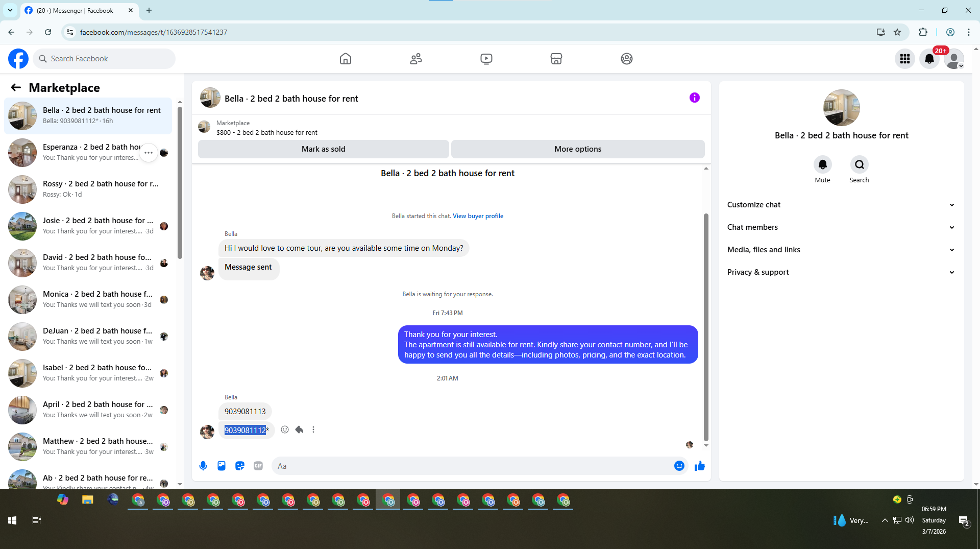The height and width of the screenshot is (549, 980).
Task: Open File Explorer from the taskbar
Action: (88, 499)
